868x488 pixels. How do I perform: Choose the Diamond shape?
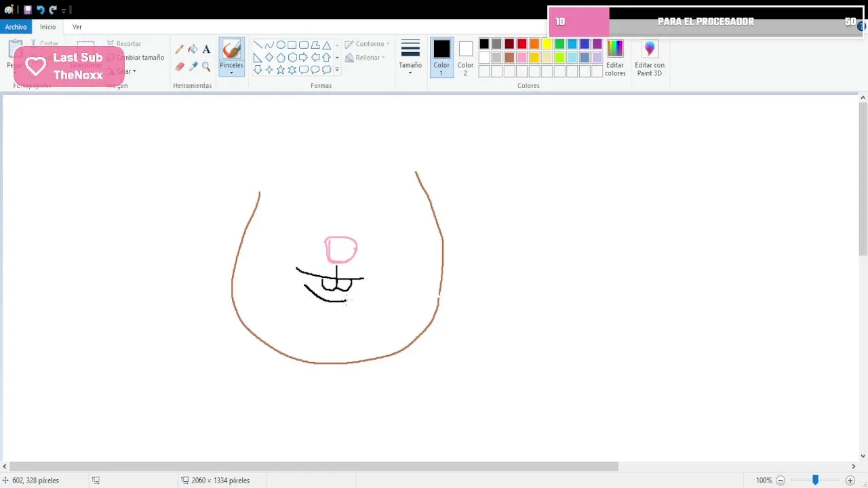tap(269, 58)
